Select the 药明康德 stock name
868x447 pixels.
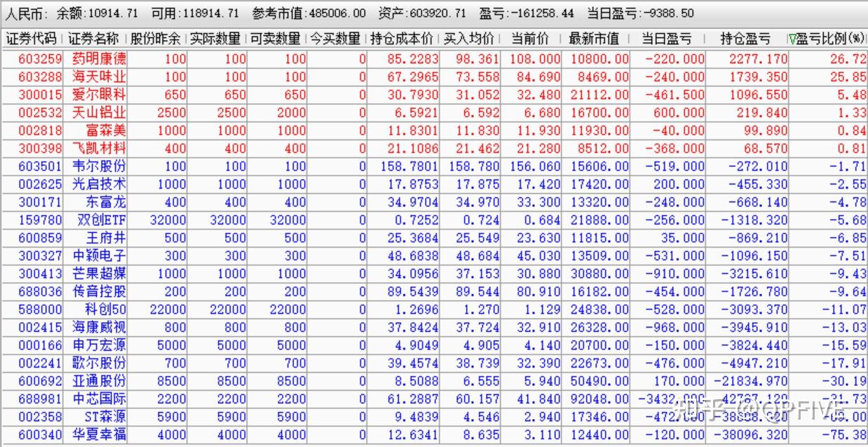(x=99, y=59)
